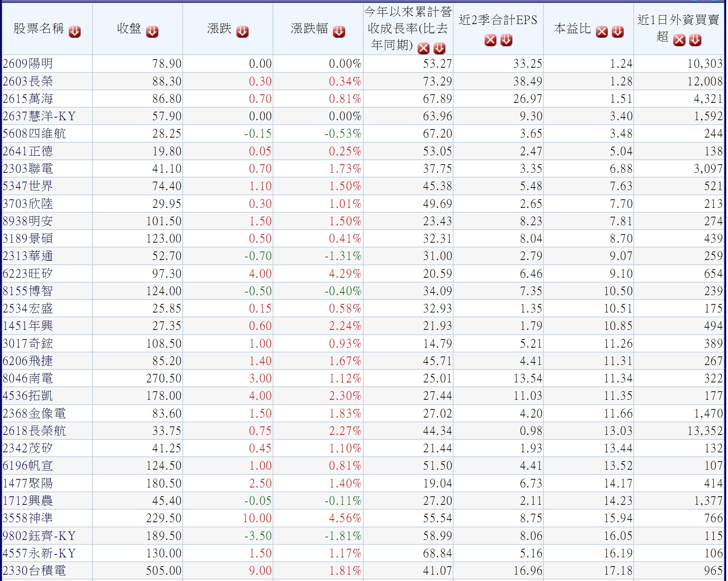Remove 營收成長率 column using X icon
Viewport: 728px width, 581px height.
click(424, 48)
